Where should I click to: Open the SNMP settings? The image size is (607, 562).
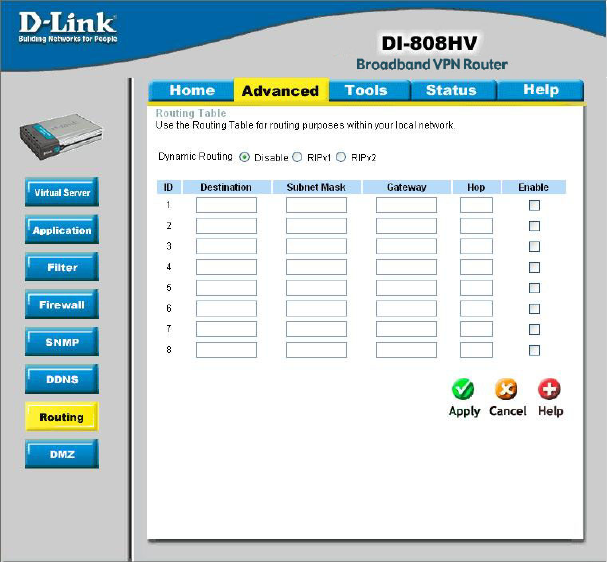coord(62,342)
